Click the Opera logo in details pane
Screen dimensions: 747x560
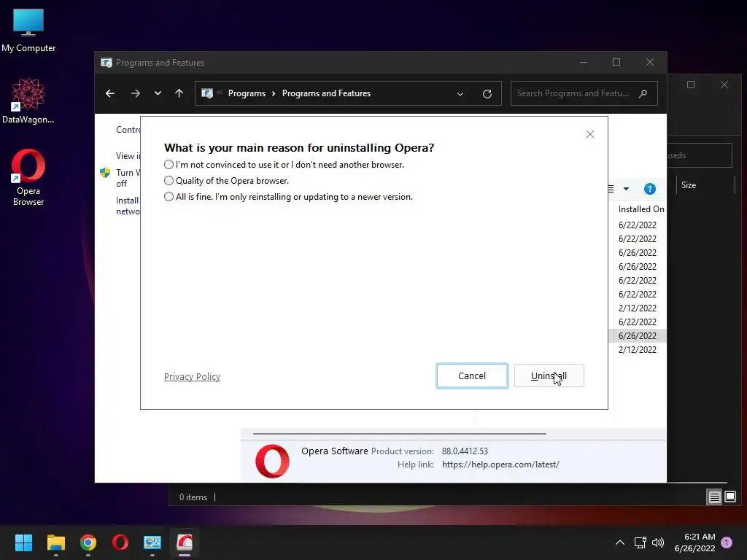pyautogui.click(x=272, y=461)
